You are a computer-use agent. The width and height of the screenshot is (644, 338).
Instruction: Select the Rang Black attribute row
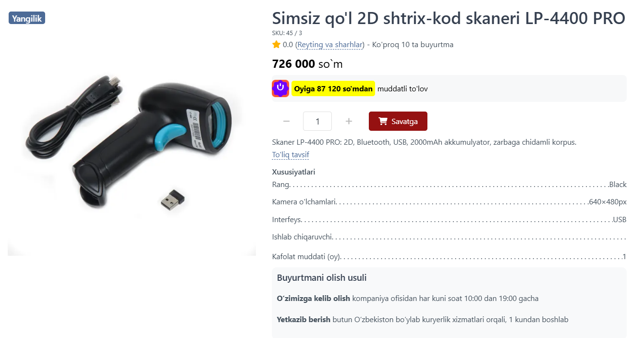point(450,185)
